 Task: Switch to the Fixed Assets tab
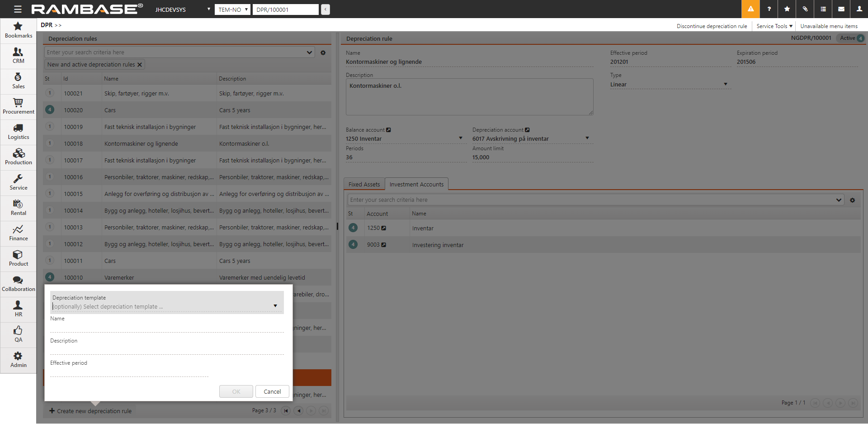pos(364,184)
